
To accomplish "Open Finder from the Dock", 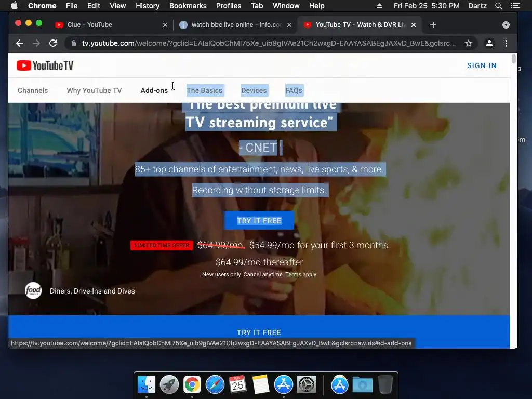I will point(147,384).
